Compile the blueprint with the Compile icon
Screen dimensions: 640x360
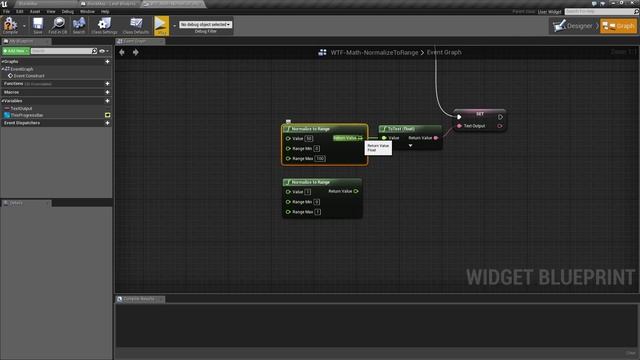pyautogui.click(x=10, y=24)
